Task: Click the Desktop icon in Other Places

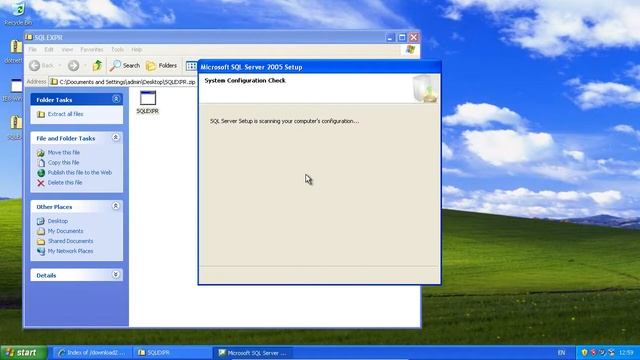Action: coord(41,221)
